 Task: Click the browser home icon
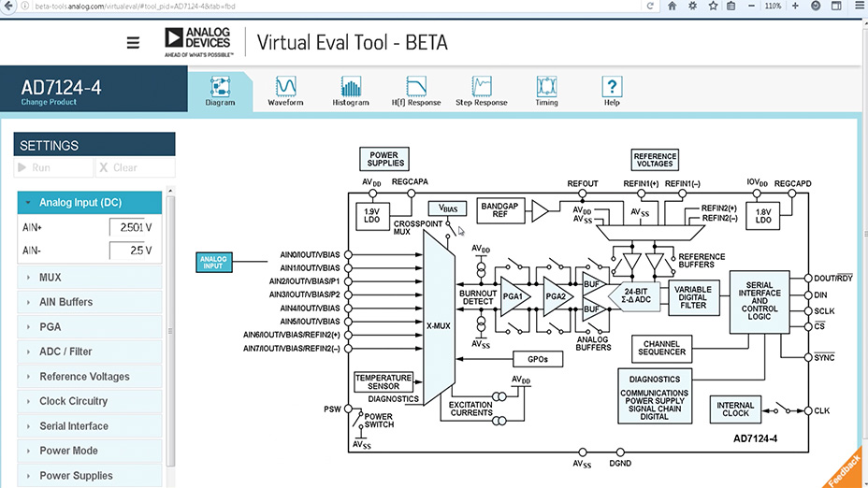tap(672, 7)
